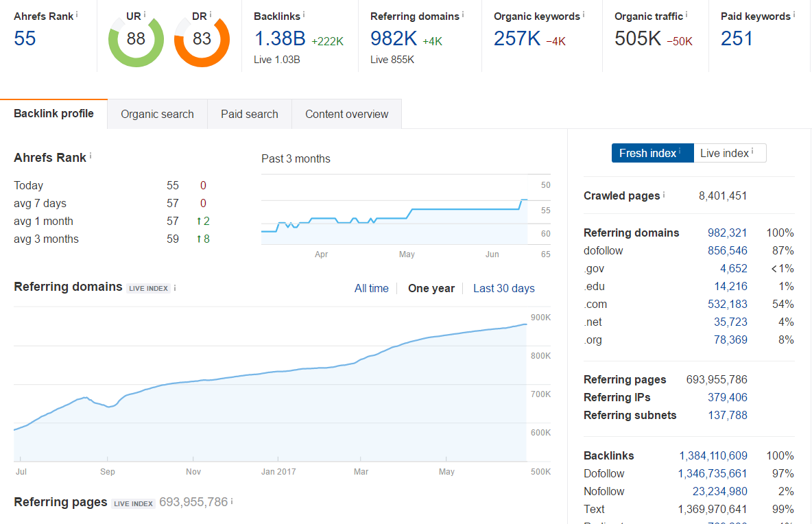Image resolution: width=812 pixels, height=524 pixels.
Task: Open info icon next to Organic traffic
Action: tap(686, 14)
